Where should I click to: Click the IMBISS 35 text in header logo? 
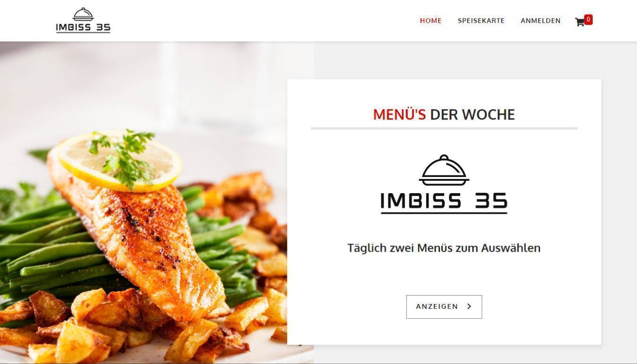(x=83, y=27)
